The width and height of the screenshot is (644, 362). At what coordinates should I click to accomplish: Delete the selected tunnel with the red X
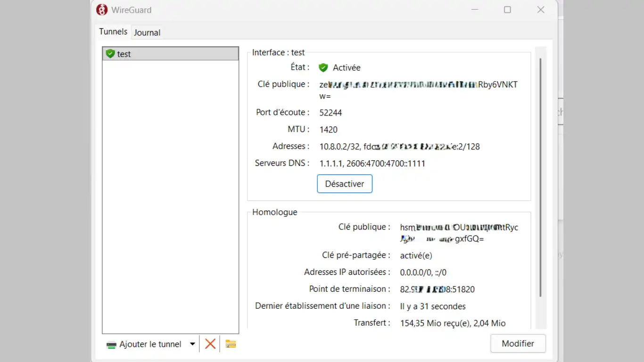point(210,344)
